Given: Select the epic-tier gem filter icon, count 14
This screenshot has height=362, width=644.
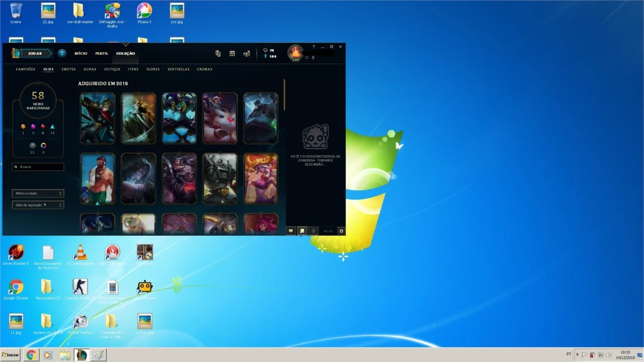Looking at the screenshot, I should pos(52,126).
